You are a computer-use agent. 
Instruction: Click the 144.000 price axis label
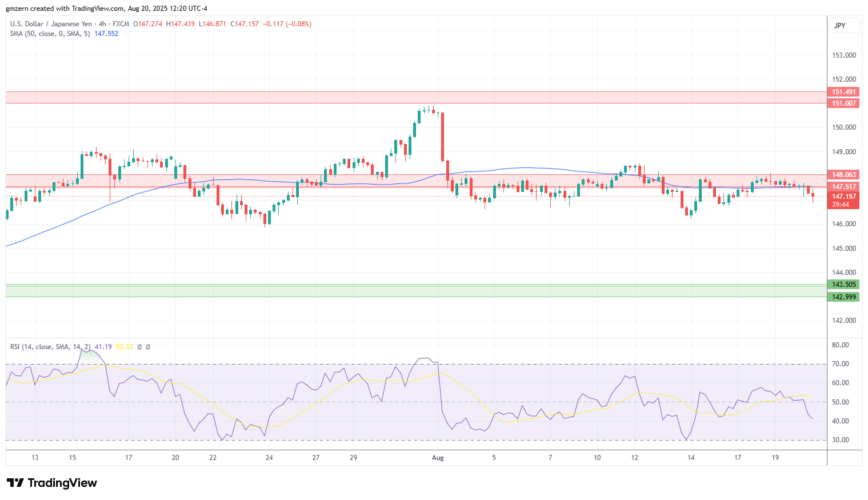(x=844, y=273)
